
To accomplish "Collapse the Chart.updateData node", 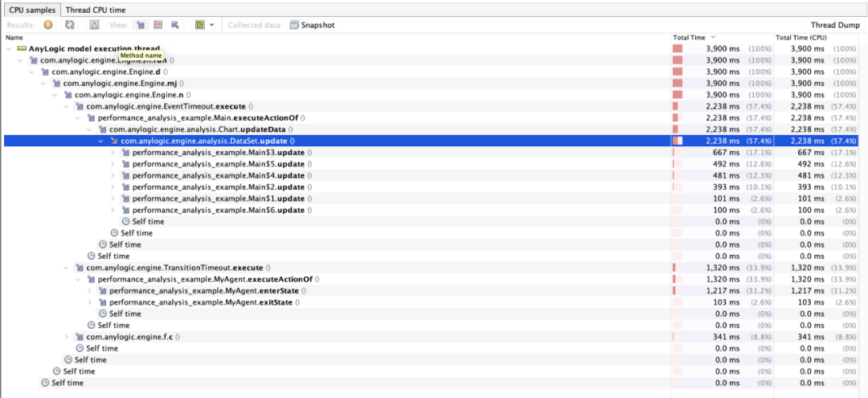I will tap(89, 129).
